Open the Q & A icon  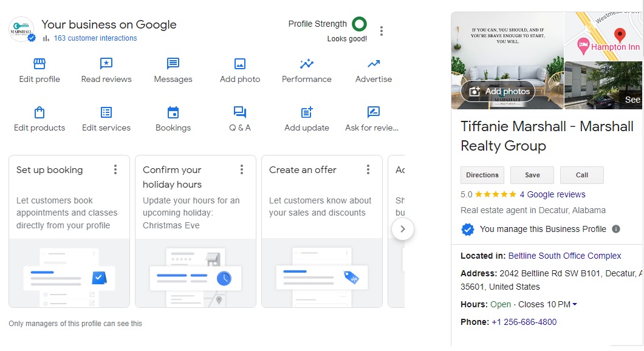[240, 112]
